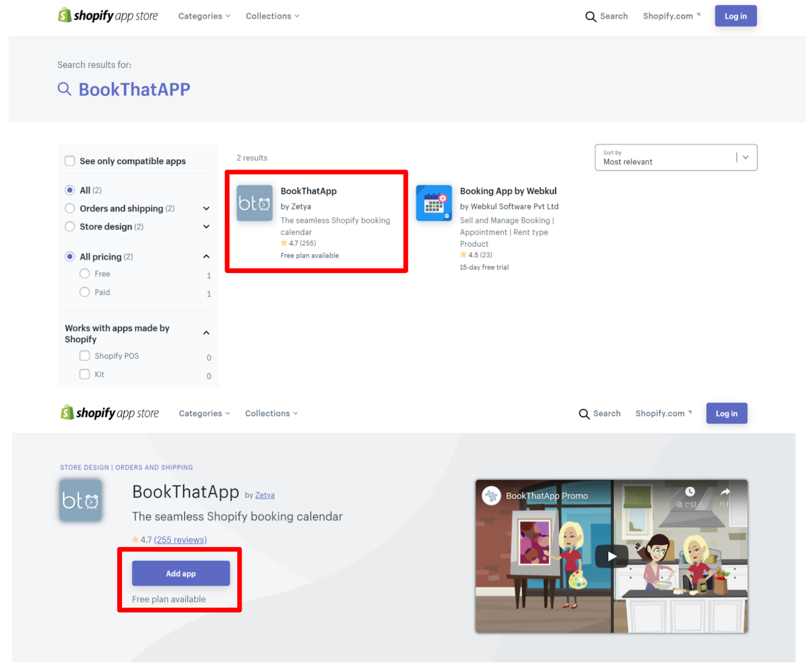This screenshot has width=807, height=672.
Task: Click the video play button
Action: [612, 556]
